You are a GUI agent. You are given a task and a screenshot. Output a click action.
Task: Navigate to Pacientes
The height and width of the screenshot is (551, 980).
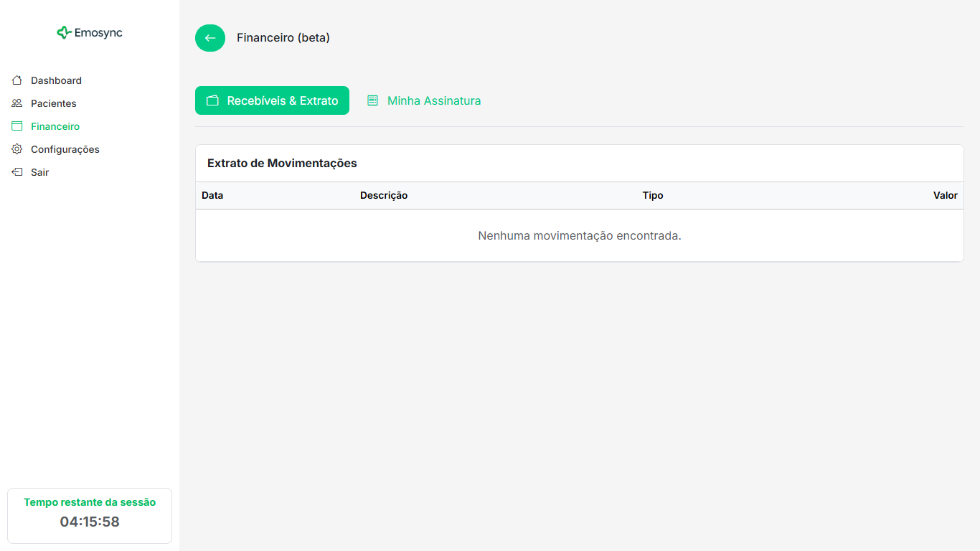pyautogui.click(x=53, y=103)
